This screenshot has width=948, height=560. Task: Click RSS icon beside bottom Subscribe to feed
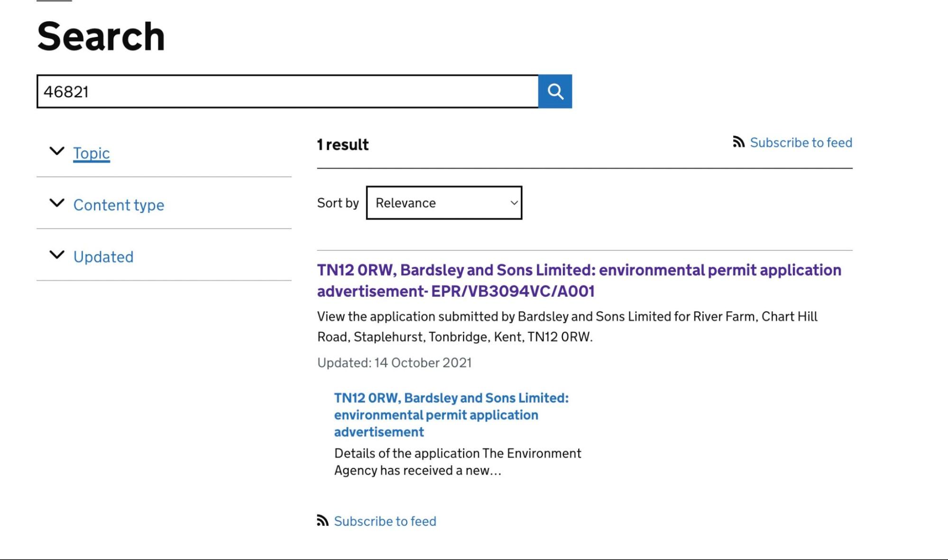pyautogui.click(x=322, y=520)
